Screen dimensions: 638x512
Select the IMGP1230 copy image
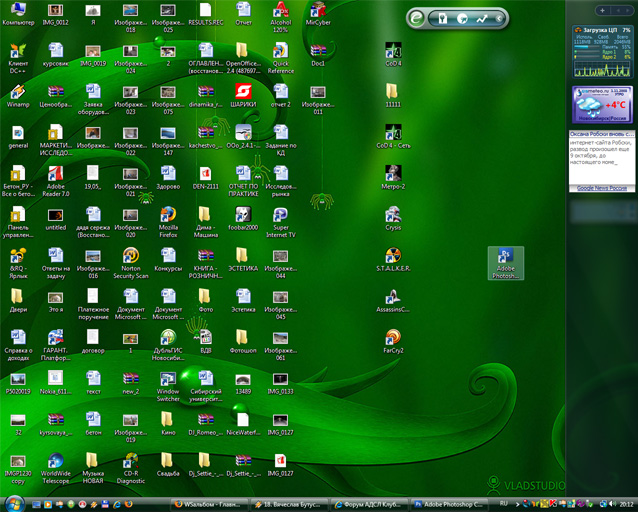pos(18,468)
